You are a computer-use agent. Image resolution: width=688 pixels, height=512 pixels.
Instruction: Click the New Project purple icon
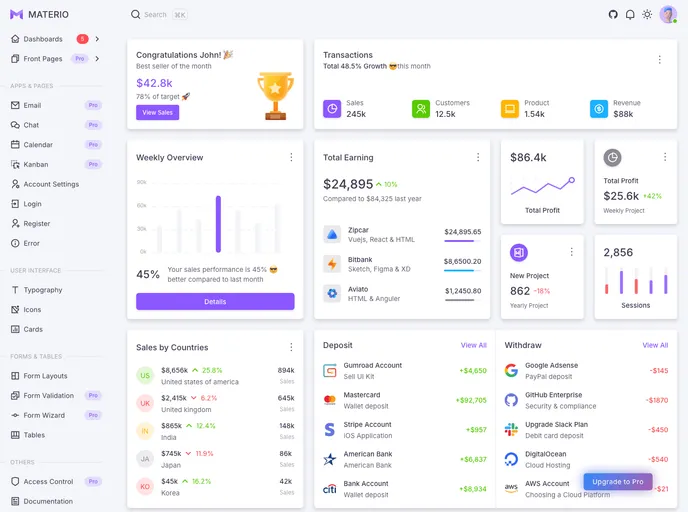(x=519, y=252)
